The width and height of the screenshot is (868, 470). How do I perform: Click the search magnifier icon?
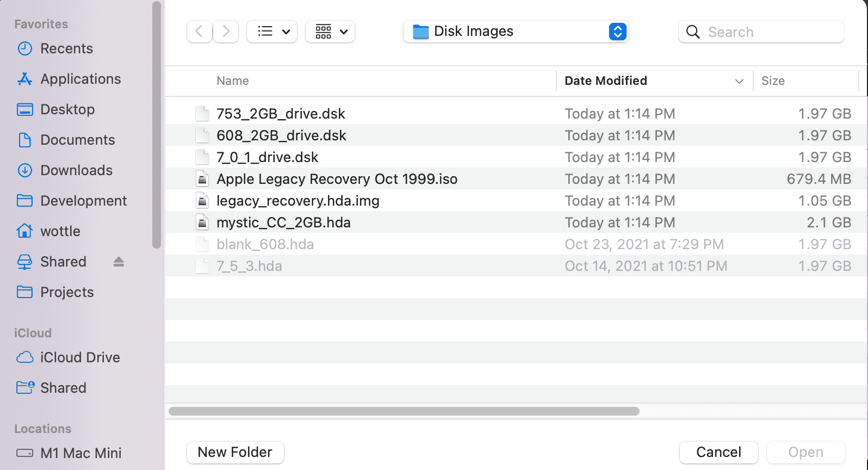(x=692, y=32)
